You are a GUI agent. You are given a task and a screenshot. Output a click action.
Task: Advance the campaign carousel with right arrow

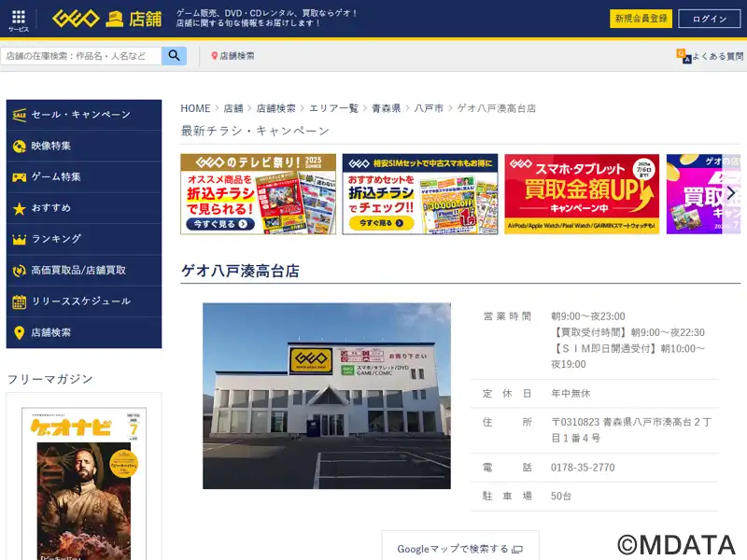tap(731, 193)
